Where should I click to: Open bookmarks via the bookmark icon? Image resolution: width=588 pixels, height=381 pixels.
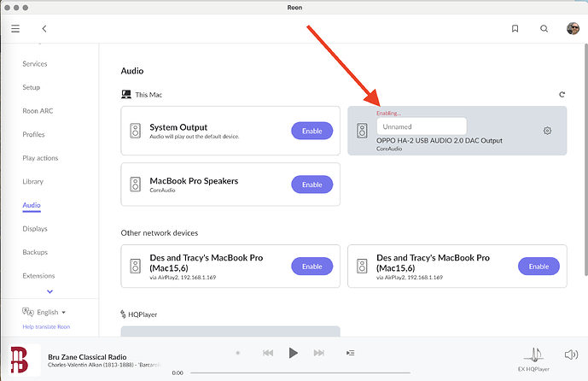coord(515,28)
